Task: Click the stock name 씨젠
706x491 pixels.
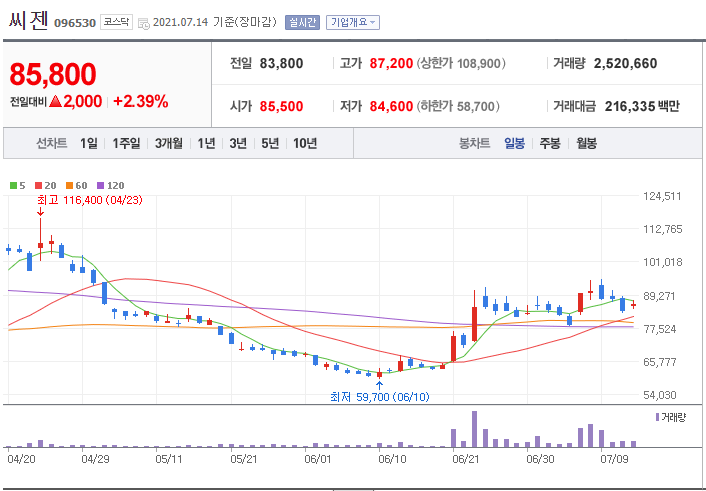Action: click(28, 21)
